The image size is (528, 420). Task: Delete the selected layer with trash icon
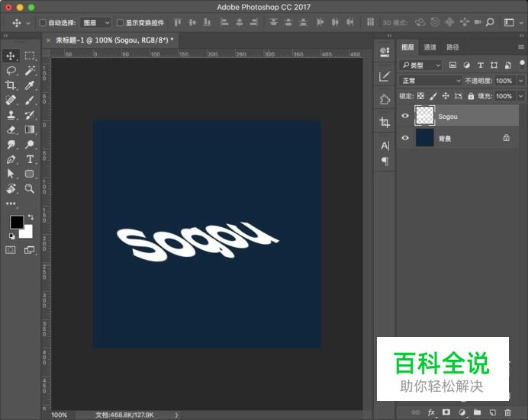click(508, 412)
